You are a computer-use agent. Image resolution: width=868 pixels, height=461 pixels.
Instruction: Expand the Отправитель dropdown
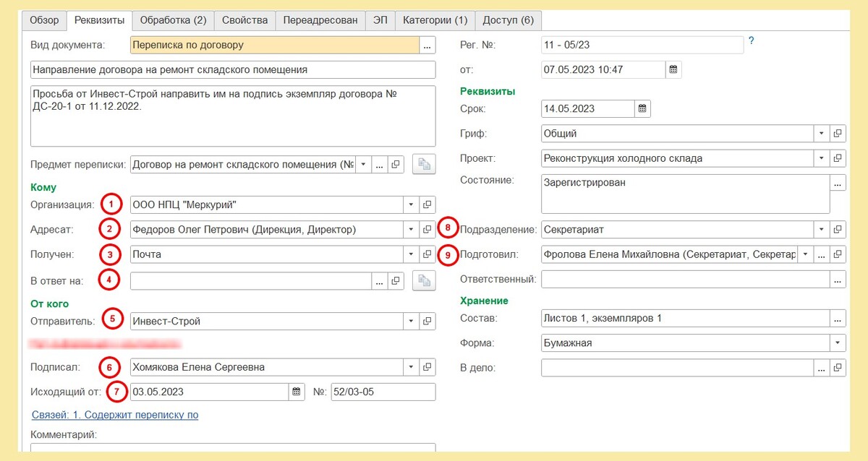tap(412, 321)
